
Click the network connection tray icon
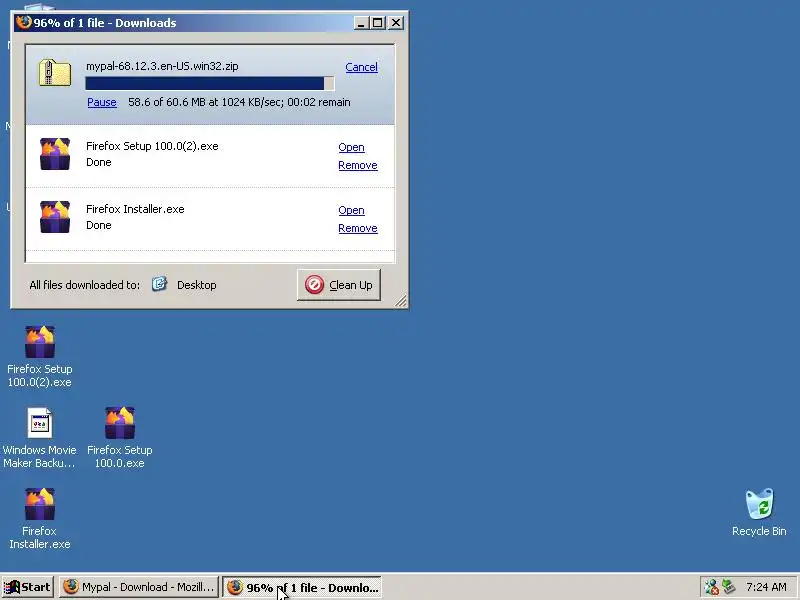point(711,587)
